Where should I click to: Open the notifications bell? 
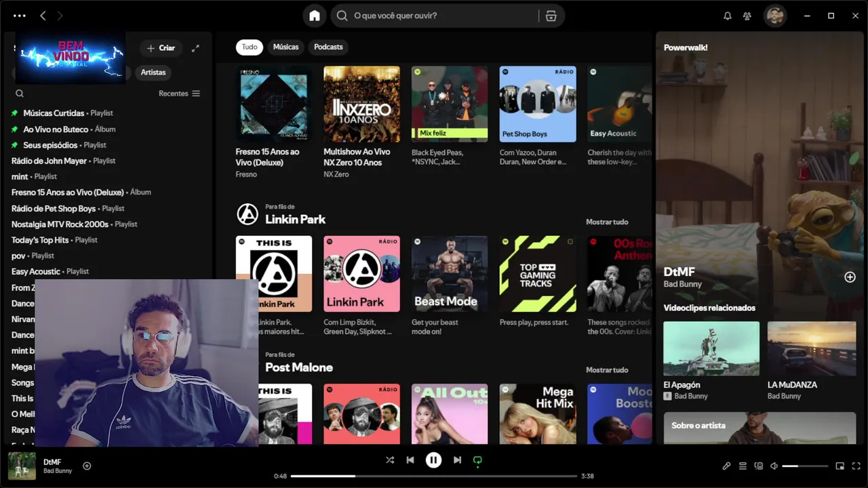(728, 16)
